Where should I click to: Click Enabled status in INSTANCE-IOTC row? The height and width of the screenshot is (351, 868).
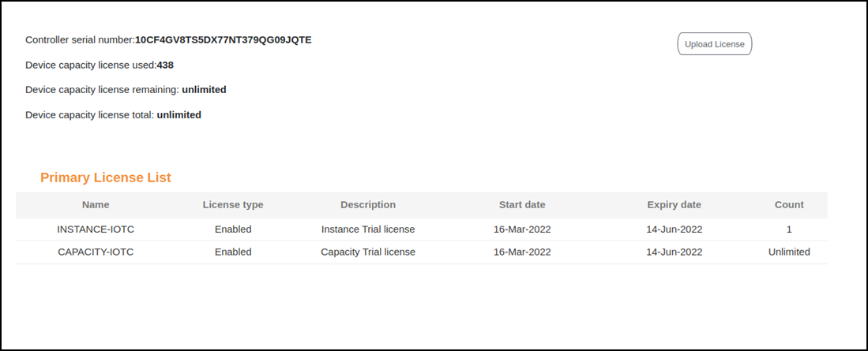[x=232, y=230]
